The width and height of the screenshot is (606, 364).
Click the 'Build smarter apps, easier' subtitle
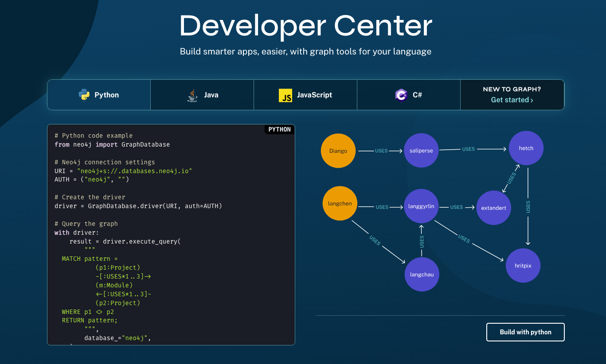click(305, 51)
